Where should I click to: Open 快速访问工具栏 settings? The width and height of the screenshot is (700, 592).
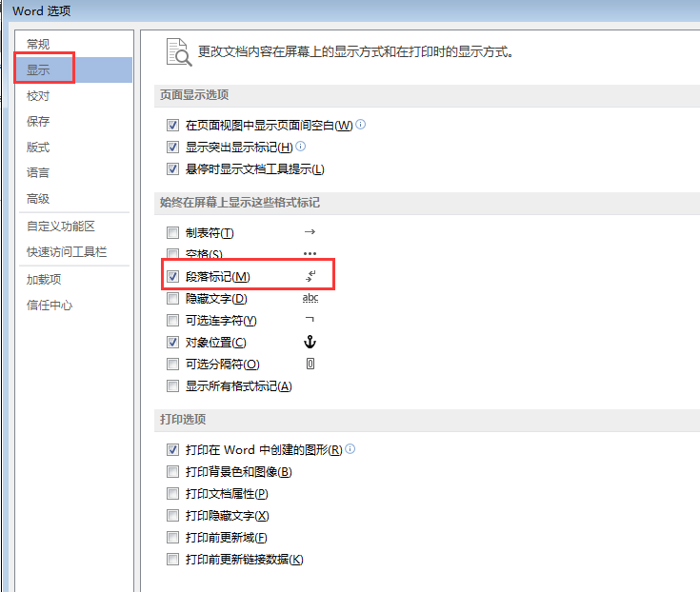[x=67, y=252]
